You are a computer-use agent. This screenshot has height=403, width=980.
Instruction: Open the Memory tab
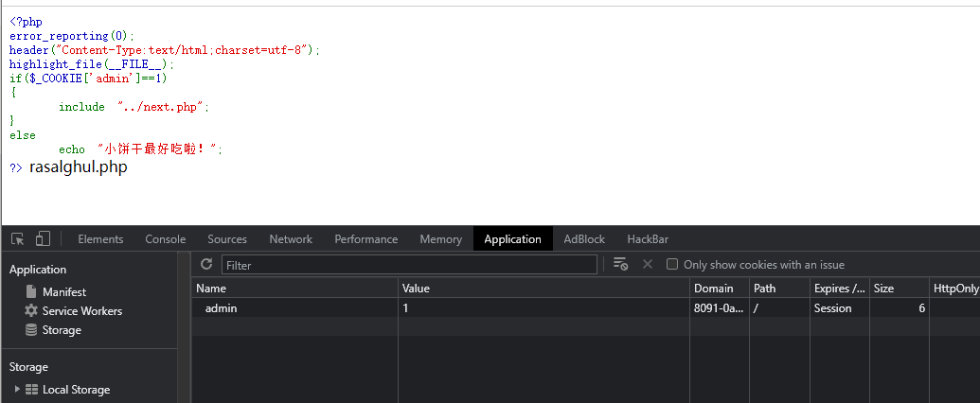(x=440, y=239)
